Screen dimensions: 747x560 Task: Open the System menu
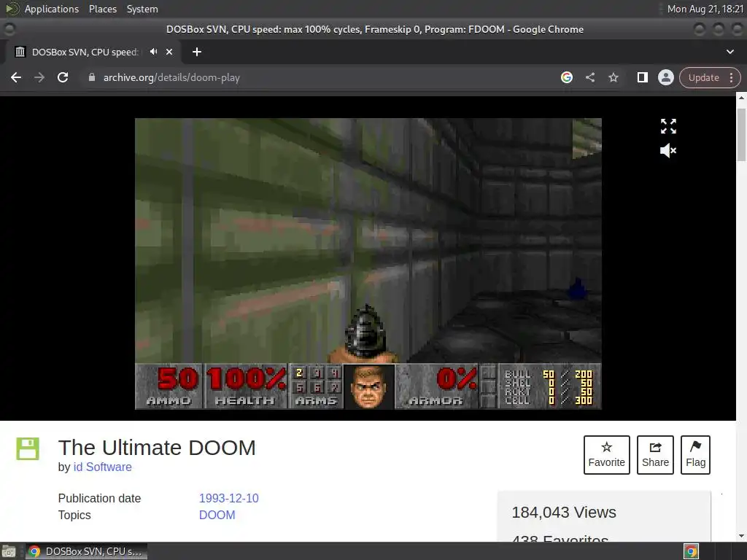(142, 9)
